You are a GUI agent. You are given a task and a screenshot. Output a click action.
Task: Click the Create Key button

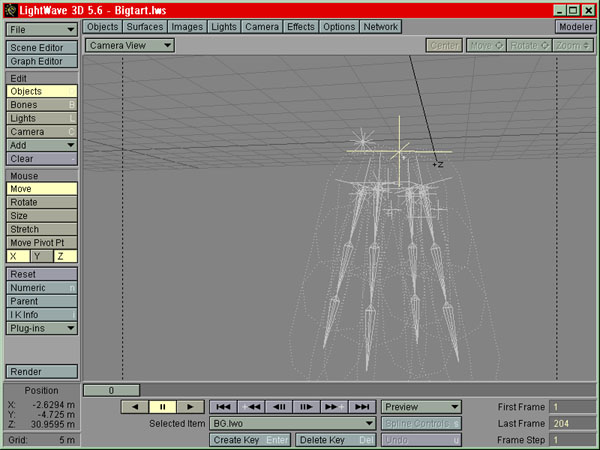coord(250,440)
